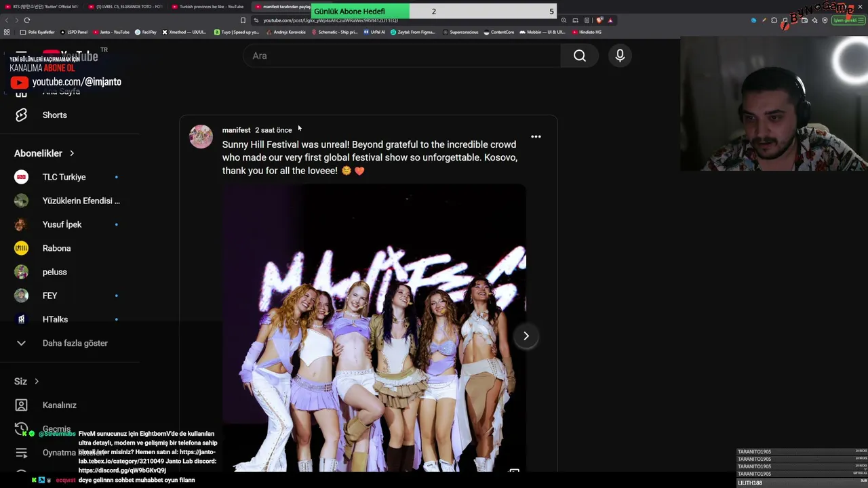Open LSPD Panel bookmark
868x488 pixels.
tap(74, 32)
